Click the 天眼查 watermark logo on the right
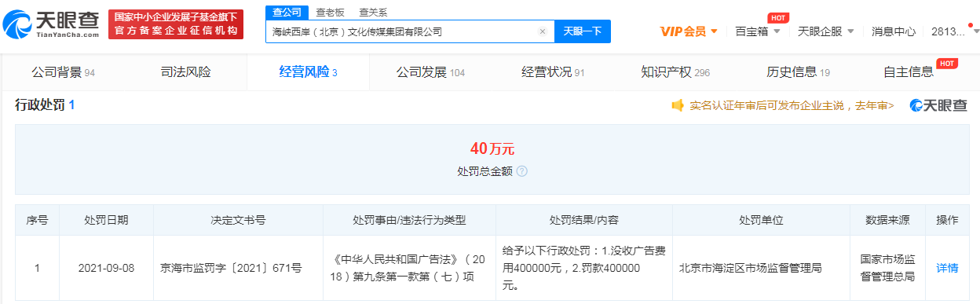 pyautogui.click(x=938, y=105)
